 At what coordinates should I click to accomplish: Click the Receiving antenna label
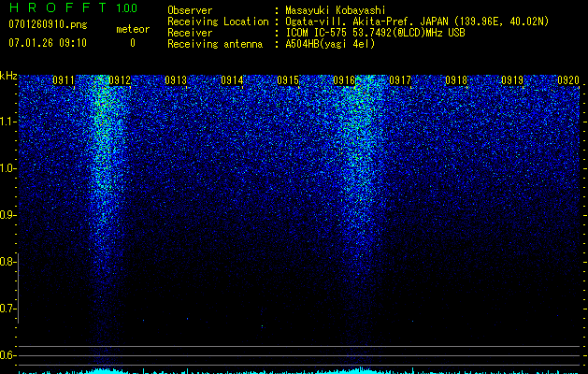tap(215, 44)
